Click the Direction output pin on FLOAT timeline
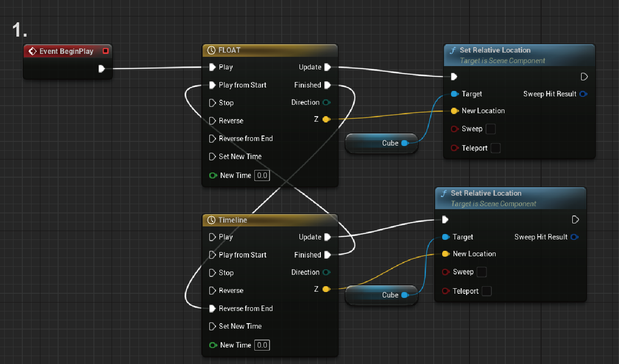The height and width of the screenshot is (364, 619). 326,102
